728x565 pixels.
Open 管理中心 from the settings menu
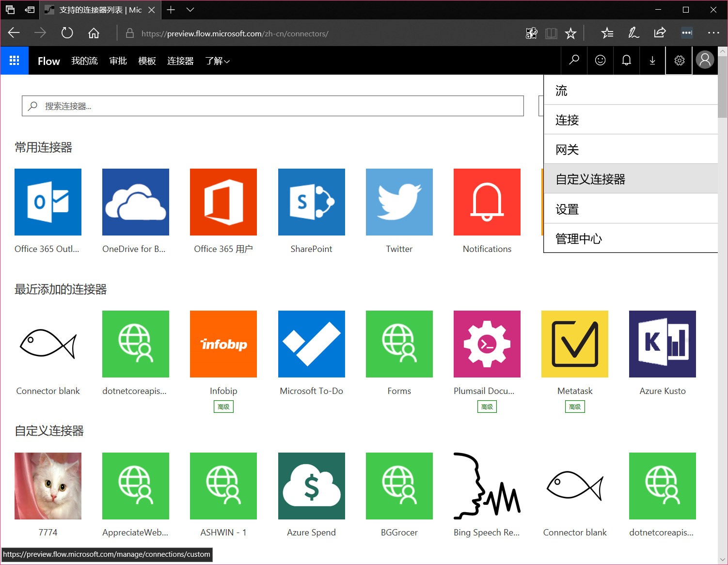(579, 238)
